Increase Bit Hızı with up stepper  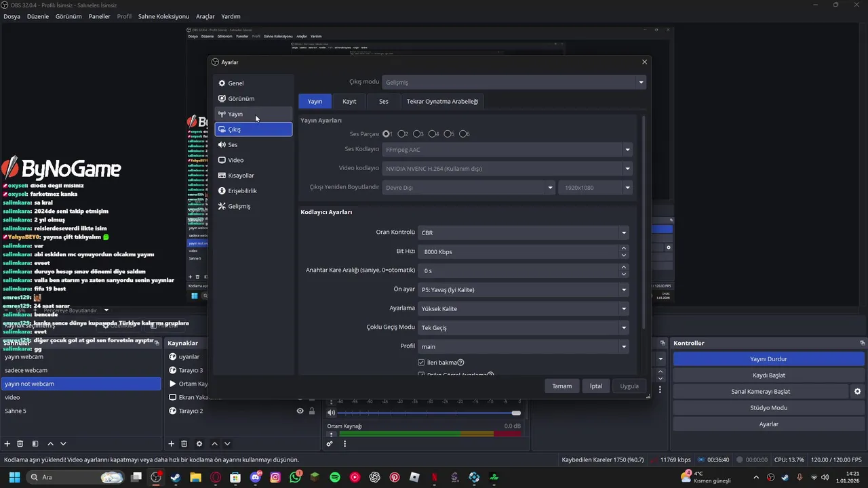point(624,248)
